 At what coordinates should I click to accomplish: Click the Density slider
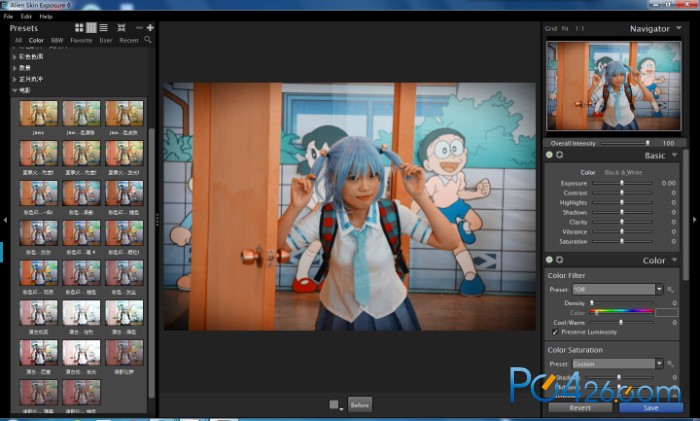click(x=621, y=303)
